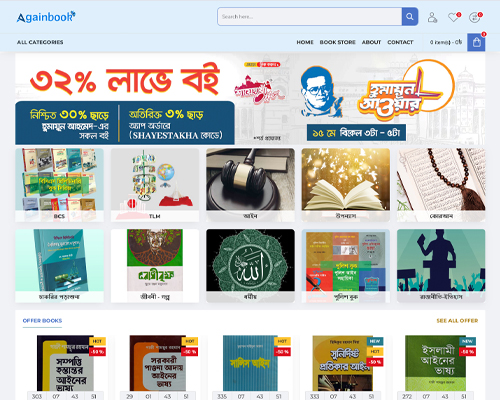Open the BCS category thumbnail
500x400 pixels.
(x=59, y=185)
